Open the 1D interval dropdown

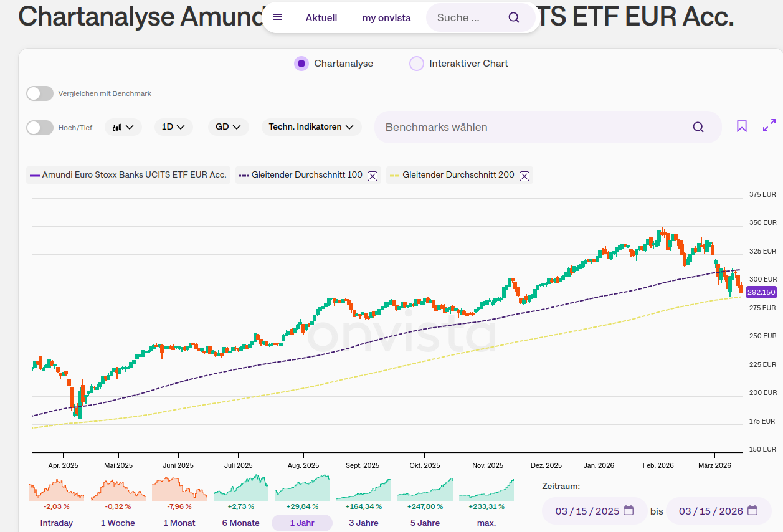click(173, 127)
